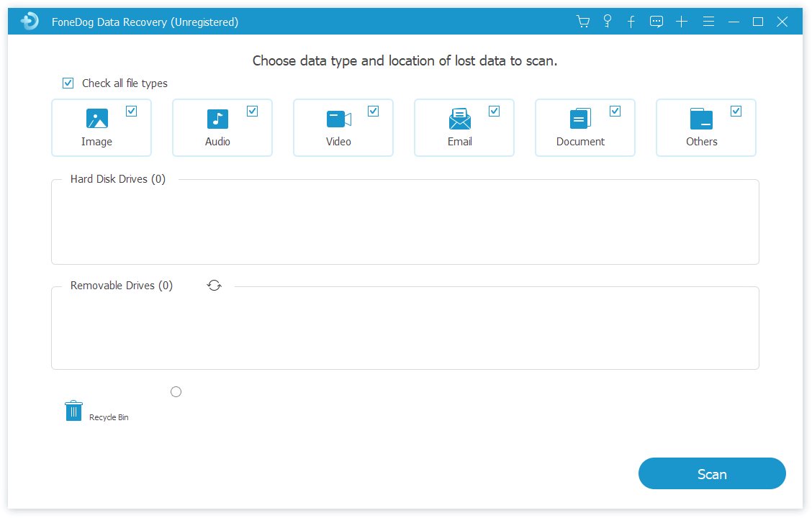This screenshot has width=812, height=518.
Task: Select the Image file type icon
Action: (96, 117)
